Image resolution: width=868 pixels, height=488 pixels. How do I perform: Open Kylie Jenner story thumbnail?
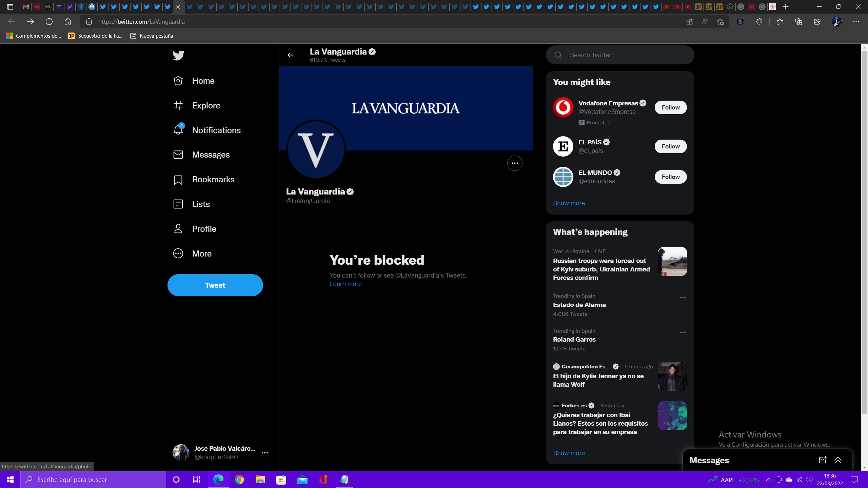672,377
